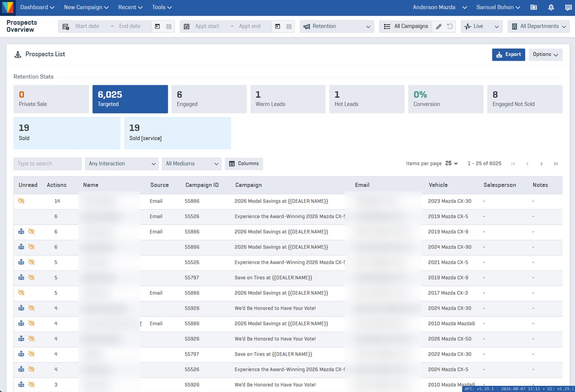This screenshot has height=392, width=575.
Task: Open the folder icon in the top bar
Action: tap(534, 7)
